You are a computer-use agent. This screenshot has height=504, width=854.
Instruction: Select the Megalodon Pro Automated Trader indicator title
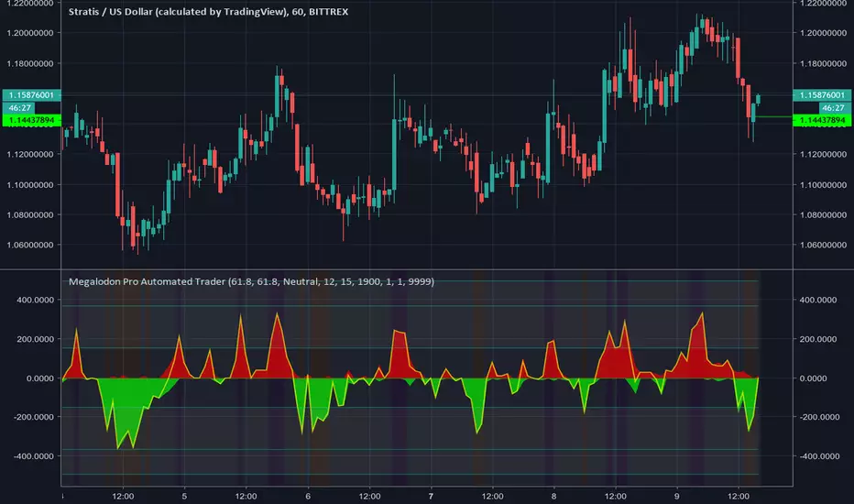(251, 281)
